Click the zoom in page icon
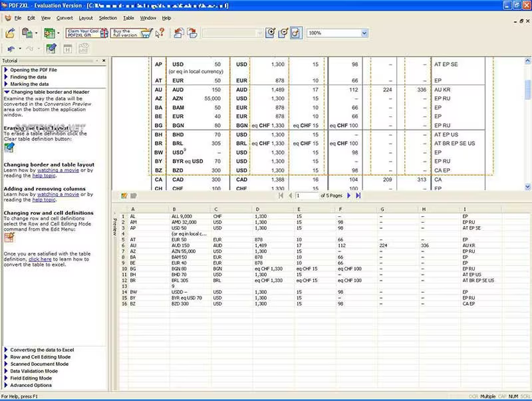Image resolution: width=532 pixels, height=401 pixels. tap(271, 33)
